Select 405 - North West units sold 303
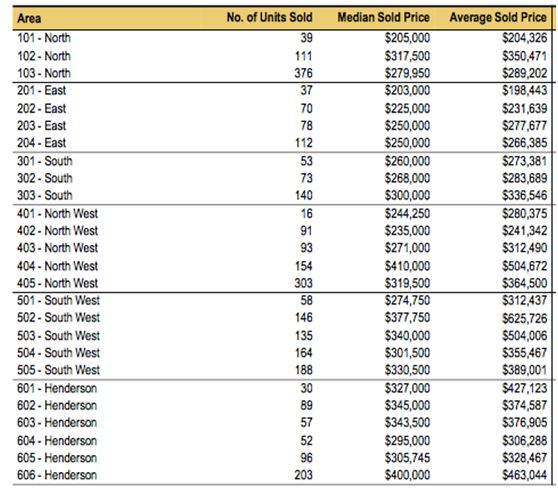Image resolution: width=558 pixels, height=488 pixels. [x=303, y=283]
